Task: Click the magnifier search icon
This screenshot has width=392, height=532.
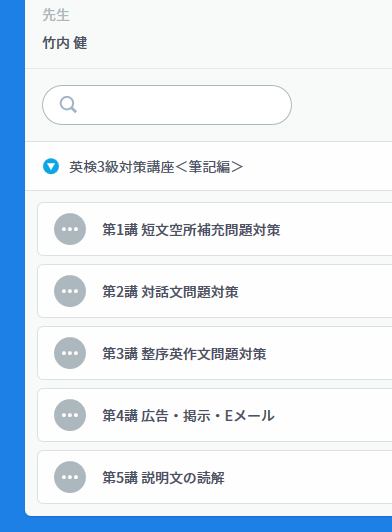Action: pyautogui.click(x=68, y=104)
